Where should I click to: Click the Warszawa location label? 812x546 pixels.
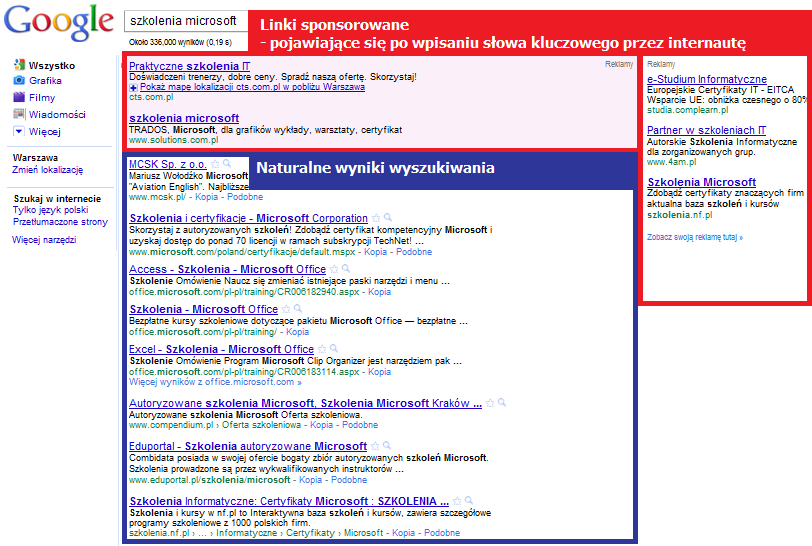[35, 157]
